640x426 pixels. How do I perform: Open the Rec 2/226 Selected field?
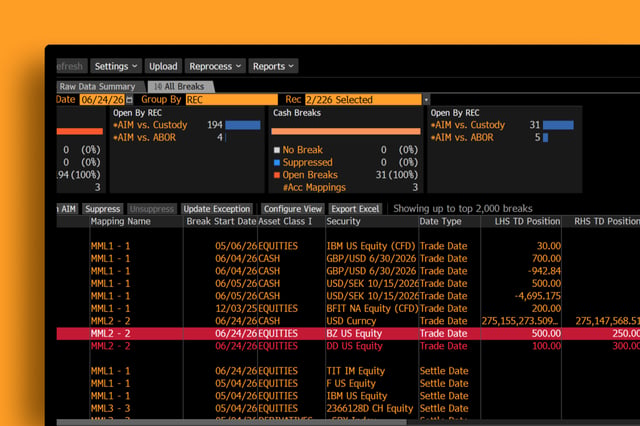[x=363, y=100]
